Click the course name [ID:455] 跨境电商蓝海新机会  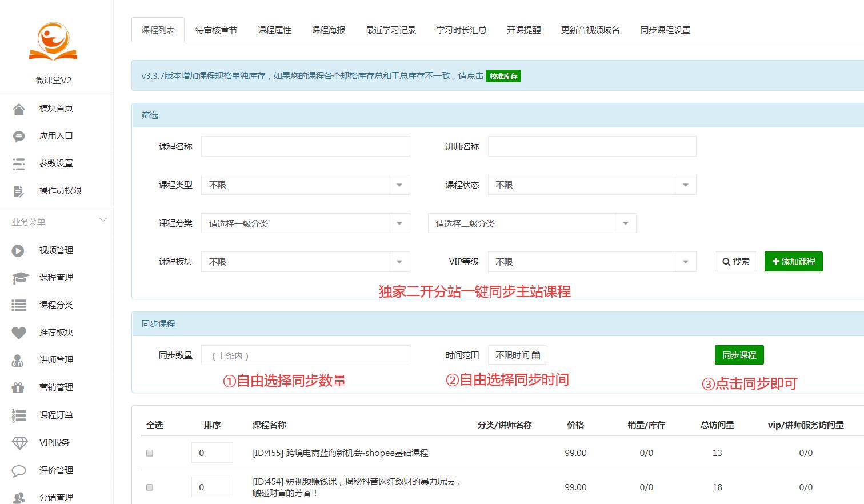tap(340, 453)
